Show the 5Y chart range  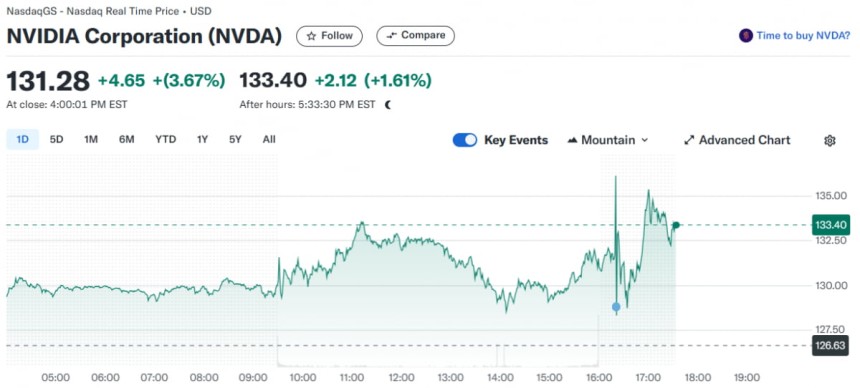point(235,139)
